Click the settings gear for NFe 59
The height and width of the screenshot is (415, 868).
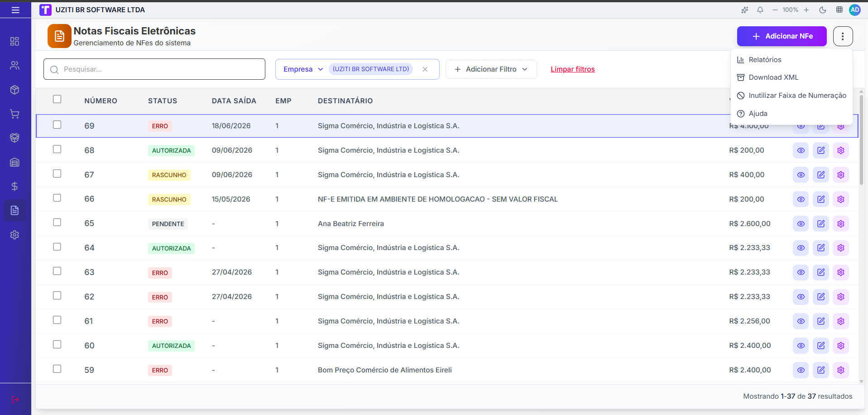point(841,370)
